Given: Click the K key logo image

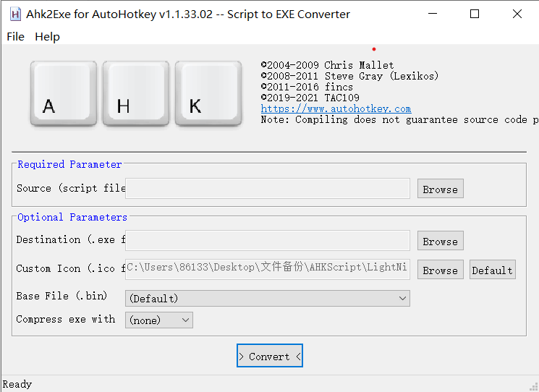Looking at the screenshot, I should coord(208,93).
